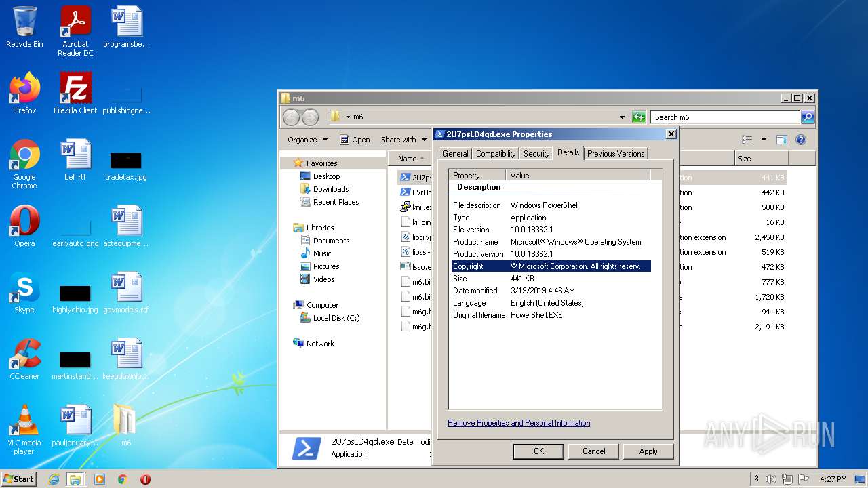Open the Pictures library
The image size is (868, 488).
click(x=326, y=266)
